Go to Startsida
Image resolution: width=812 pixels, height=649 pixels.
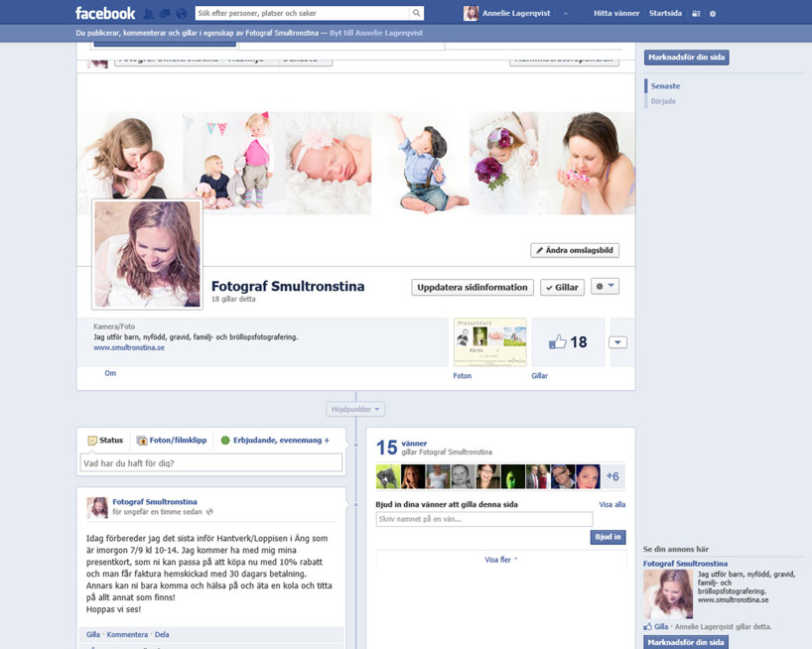665,13
